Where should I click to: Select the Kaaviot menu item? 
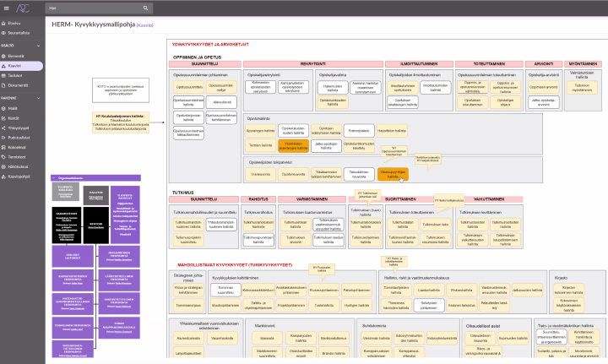[x=14, y=65]
